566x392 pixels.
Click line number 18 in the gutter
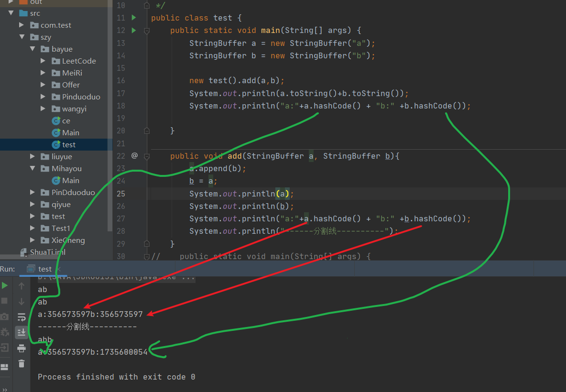click(121, 106)
